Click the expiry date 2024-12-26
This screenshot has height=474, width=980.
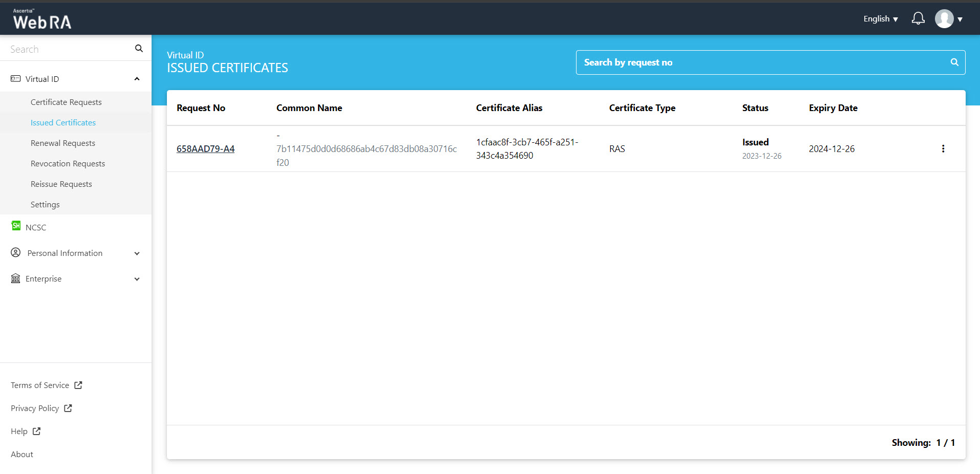[x=832, y=149]
